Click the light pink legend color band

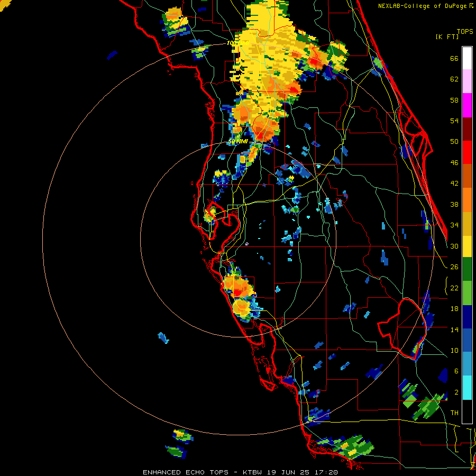point(467,81)
